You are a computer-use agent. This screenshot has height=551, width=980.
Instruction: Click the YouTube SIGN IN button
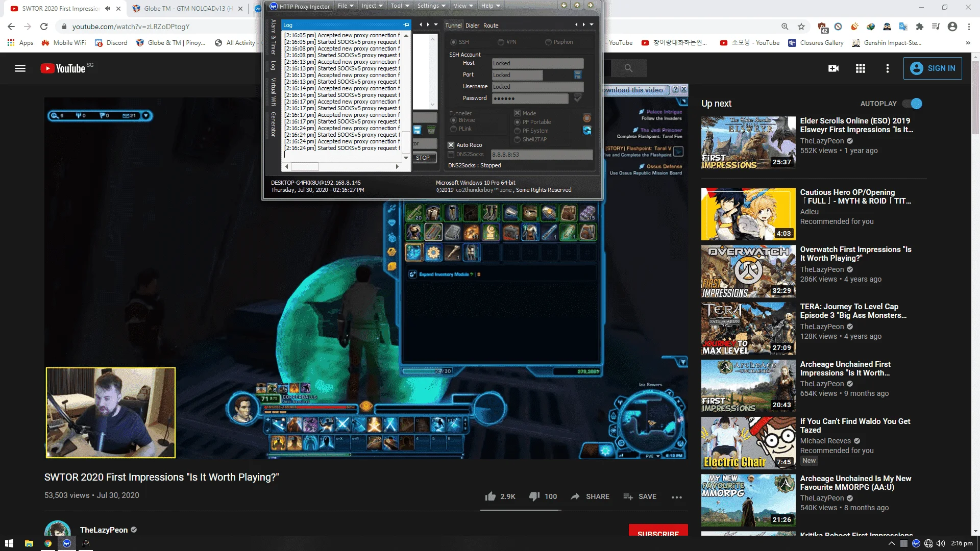coord(933,68)
